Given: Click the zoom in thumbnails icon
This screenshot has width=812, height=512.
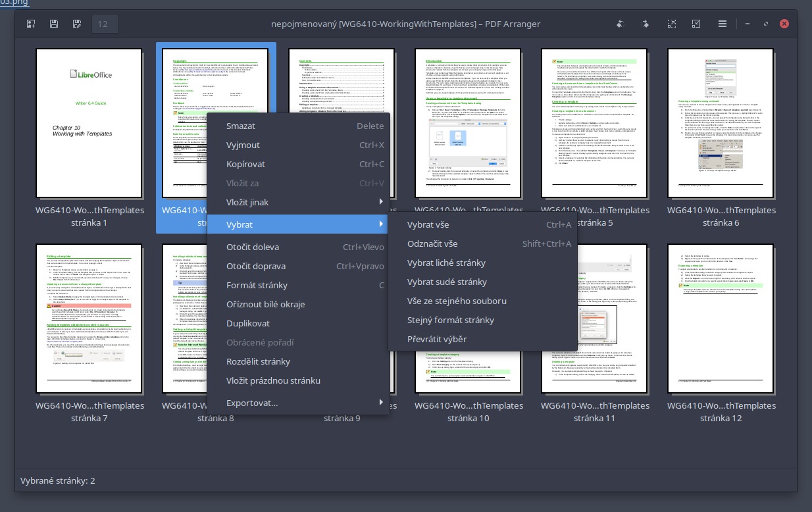Looking at the screenshot, I should [671, 24].
